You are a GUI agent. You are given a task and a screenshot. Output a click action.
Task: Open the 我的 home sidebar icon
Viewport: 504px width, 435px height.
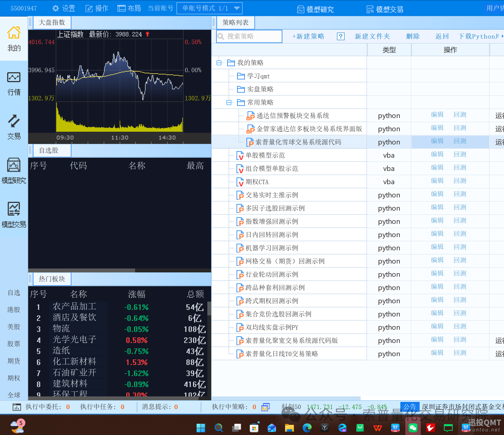pyautogui.click(x=14, y=39)
